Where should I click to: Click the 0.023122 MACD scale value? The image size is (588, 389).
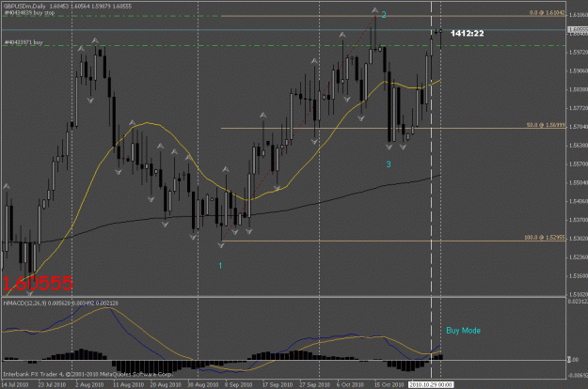[x=578, y=301]
